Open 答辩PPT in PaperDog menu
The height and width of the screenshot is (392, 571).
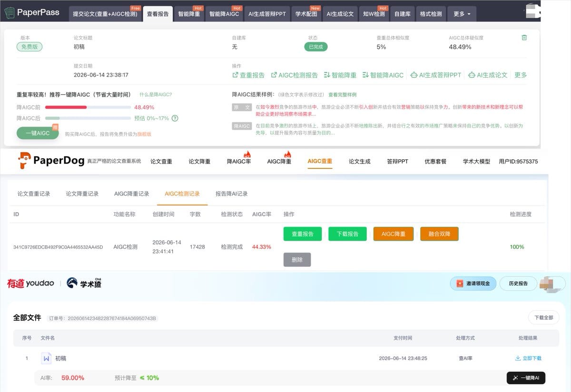tap(397, 161)
